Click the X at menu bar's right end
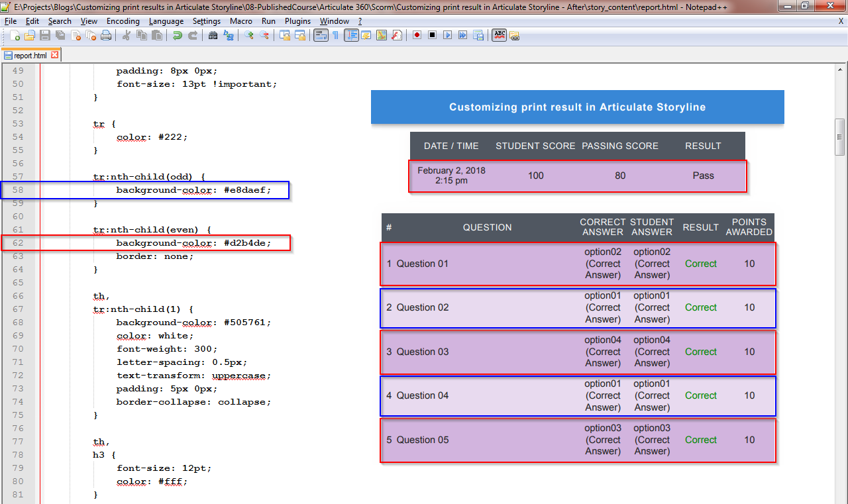Image resolution: width=848 pixels, height=504 pixels. point(841,21)
